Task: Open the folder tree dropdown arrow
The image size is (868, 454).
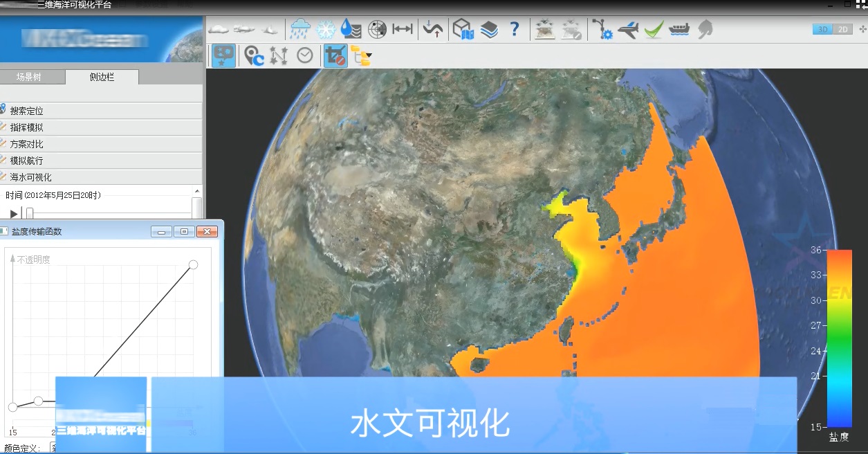Action: 370,56
